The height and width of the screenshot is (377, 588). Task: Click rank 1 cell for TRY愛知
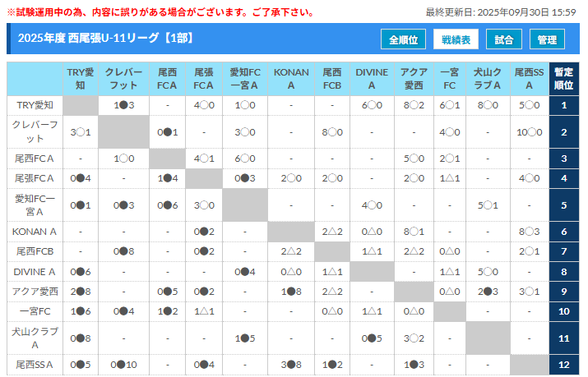pos(563,105)
